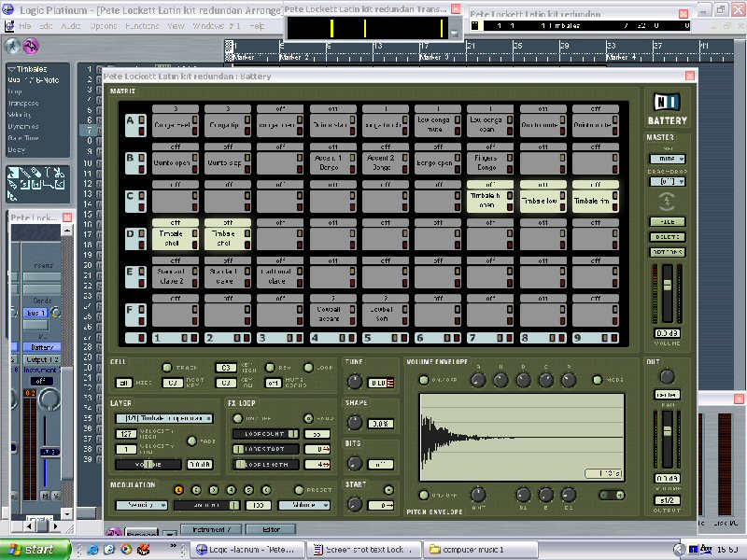The height and width of the screenshot is (560, 747).
Task: Click the Windows Start button
Action: (28, 549)
